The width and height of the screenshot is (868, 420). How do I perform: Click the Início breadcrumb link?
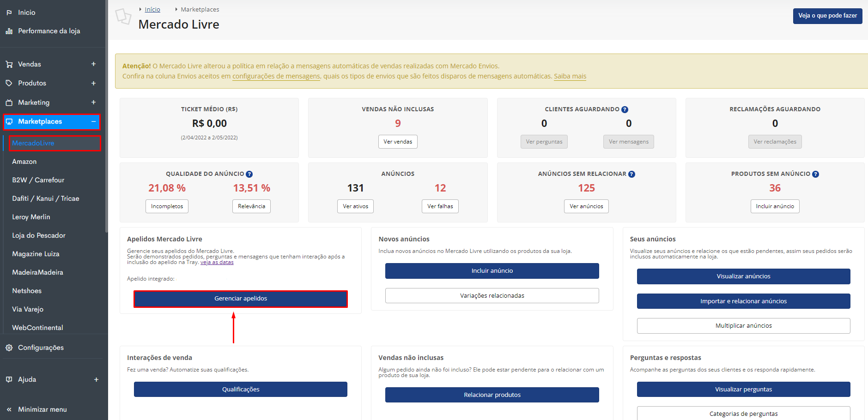[x=152, y=9]
